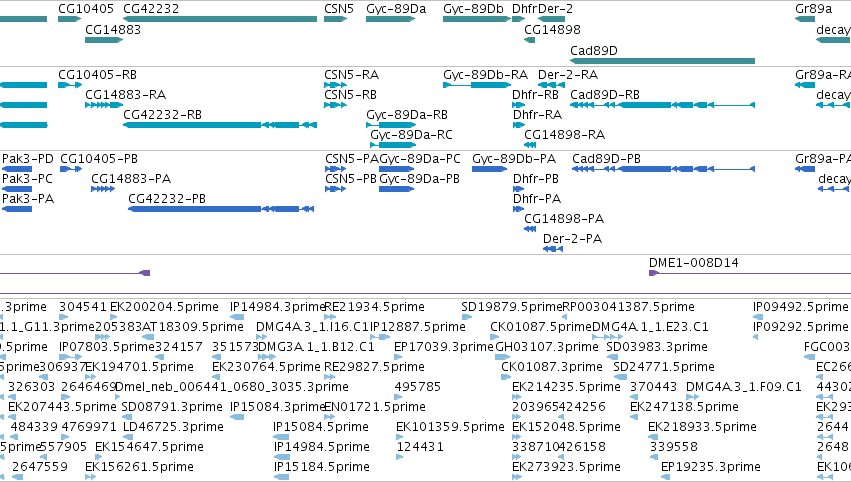Select the RE29827.5prime EST label
Screen dimensions: 851x482
tap(374, 367)
